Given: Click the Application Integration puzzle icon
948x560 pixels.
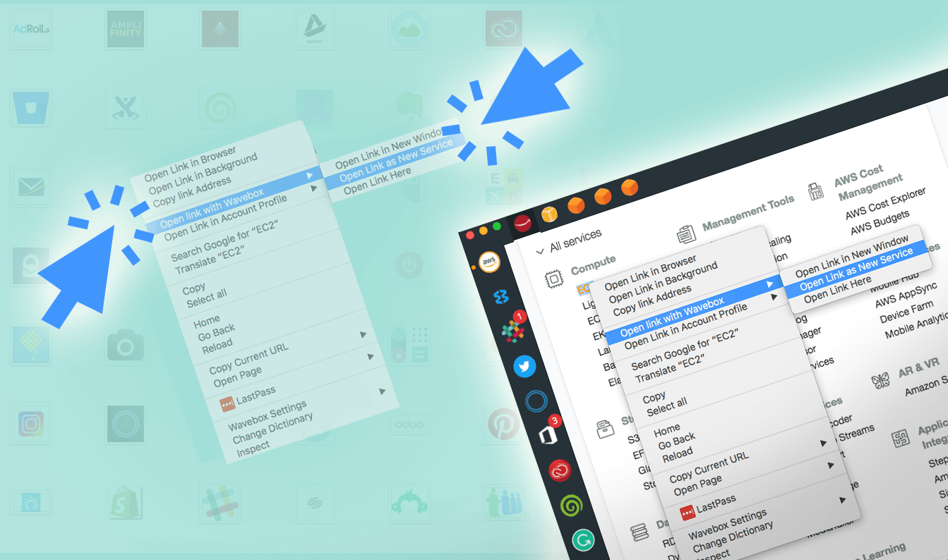Looking at the screenshot, I should (901, 439).
